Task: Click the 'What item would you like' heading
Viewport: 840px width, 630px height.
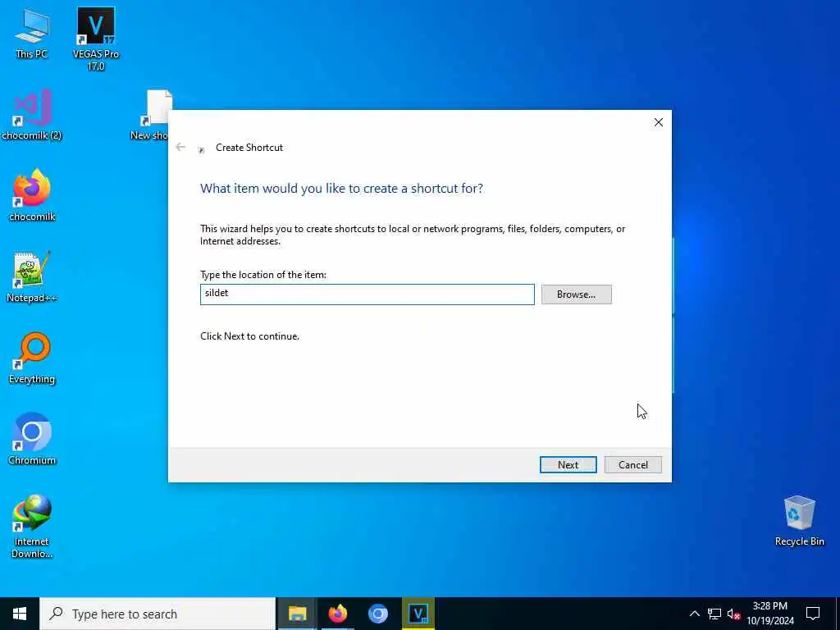Action: click(x=341, y=188)
